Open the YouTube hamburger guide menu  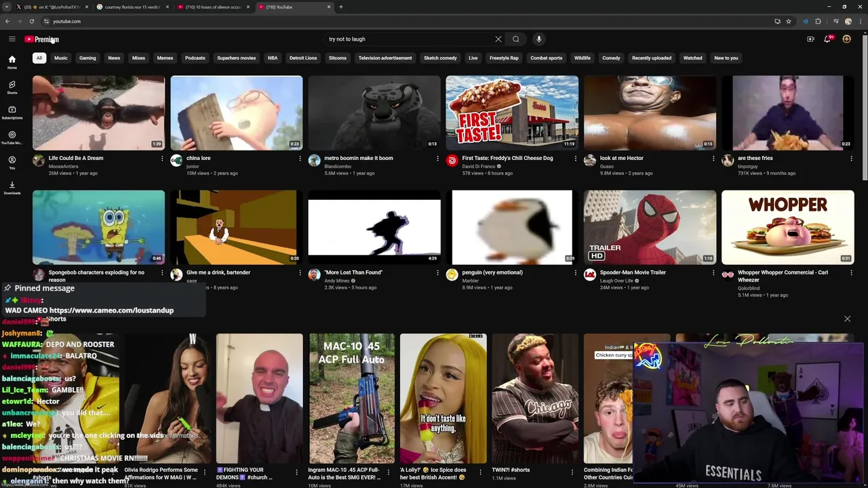(x=12, y=39)
